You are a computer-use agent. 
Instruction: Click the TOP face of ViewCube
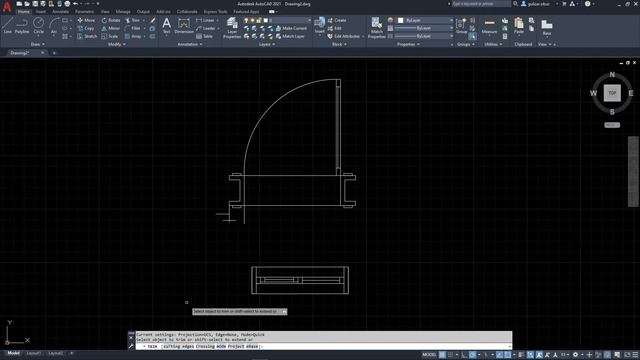click(x=612, y=93)
